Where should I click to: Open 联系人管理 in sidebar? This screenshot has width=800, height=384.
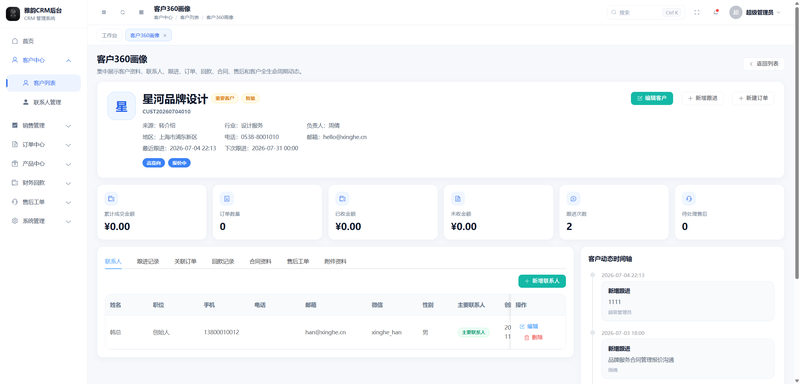[x=43, y=103]
